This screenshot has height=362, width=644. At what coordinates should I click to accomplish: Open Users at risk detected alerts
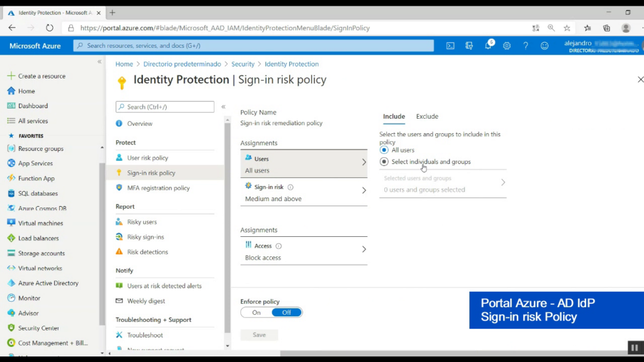tap(158, 286)
